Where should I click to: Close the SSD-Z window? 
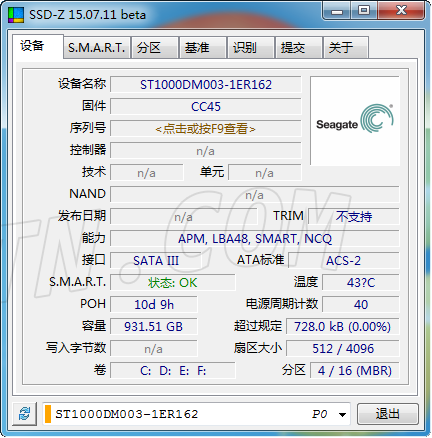tap(401, 11)
